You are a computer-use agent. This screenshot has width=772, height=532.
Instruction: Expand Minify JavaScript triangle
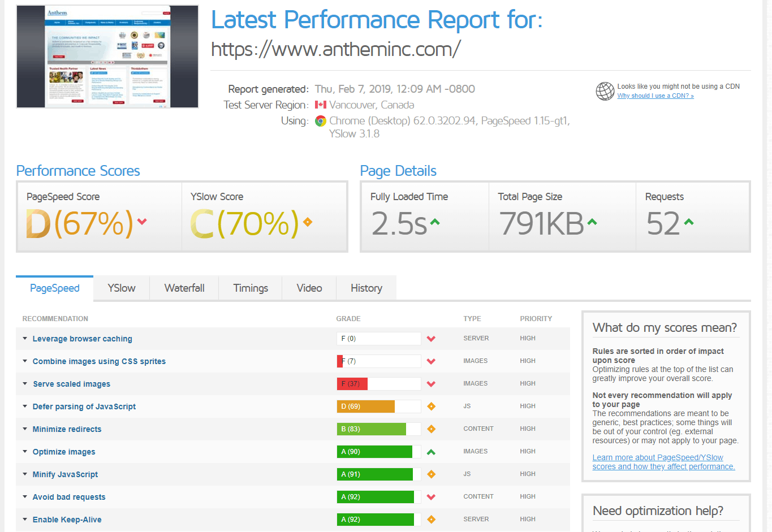tap(25, 474)
